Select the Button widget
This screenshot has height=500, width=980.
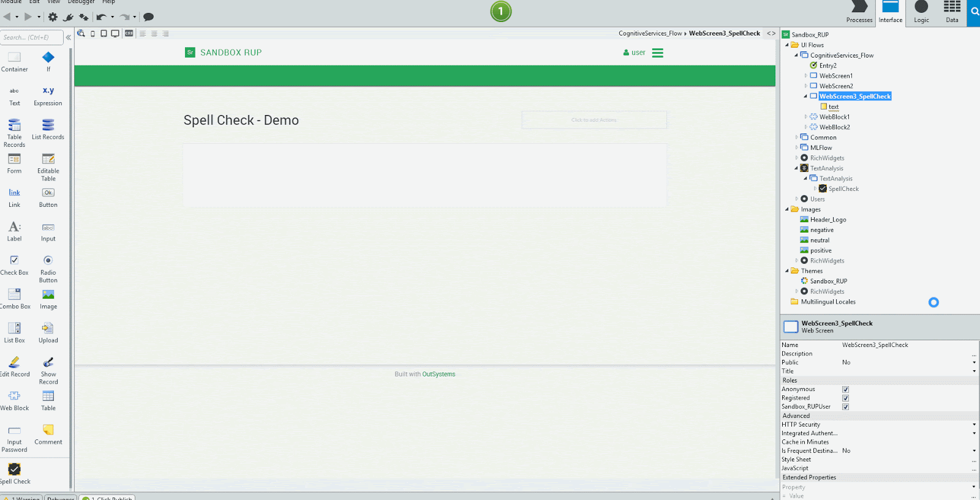(x=48, y=198)
